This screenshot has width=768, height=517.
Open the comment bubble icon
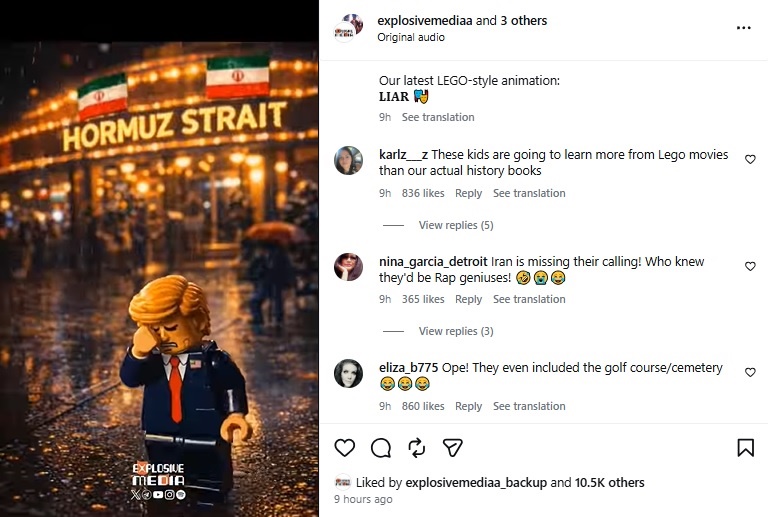pos(381,448)
